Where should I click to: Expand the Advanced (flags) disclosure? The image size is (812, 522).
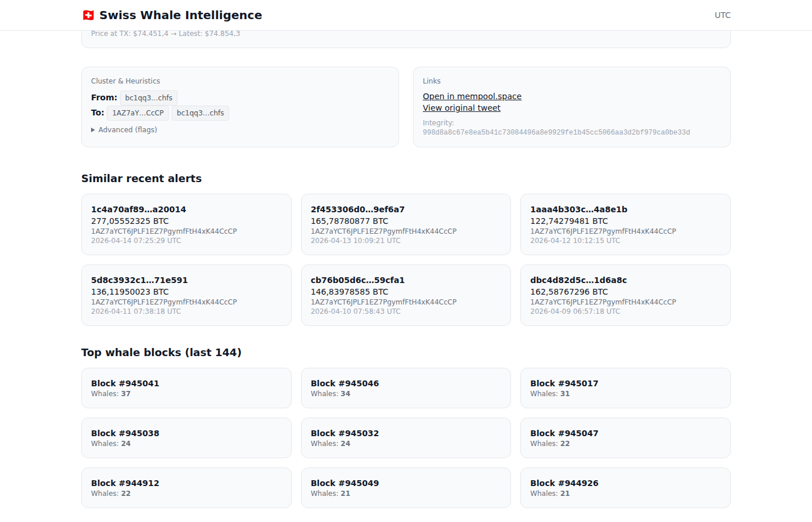(124, 130)
